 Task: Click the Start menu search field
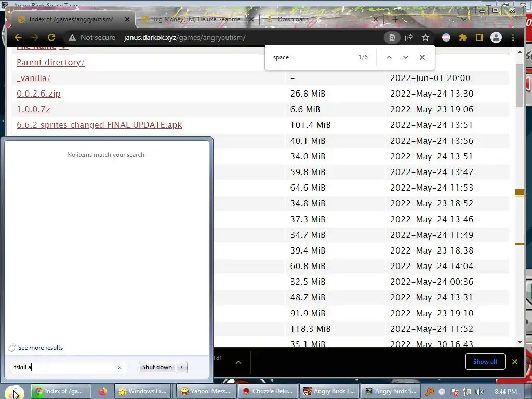click(x=68, y=367)
